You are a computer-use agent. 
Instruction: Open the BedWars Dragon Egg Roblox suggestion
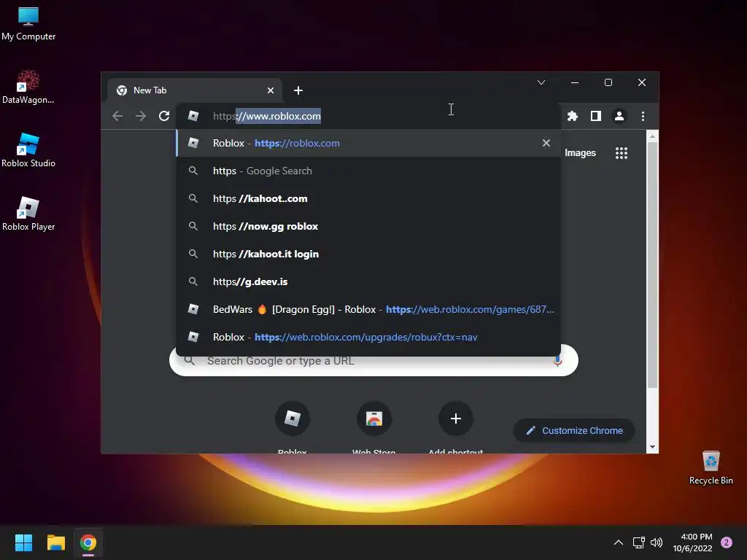coord(368,309)
